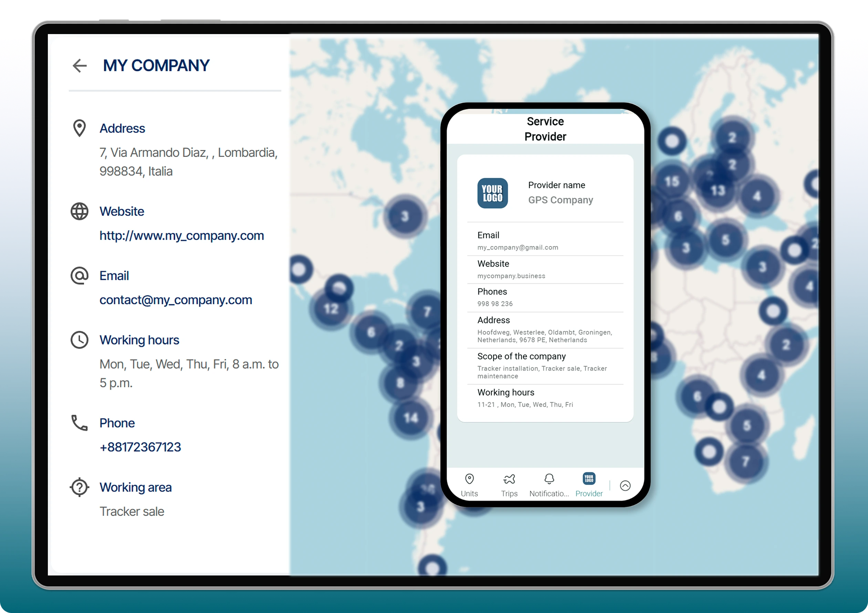Click the Email at-sign icon
This screenshot has width=868, height=613.
click(80, 275)
